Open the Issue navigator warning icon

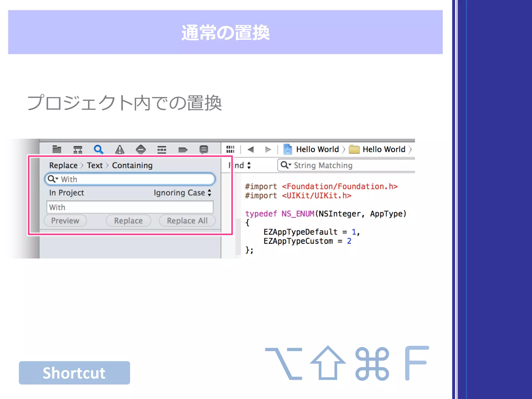pyautogui.click(x=119, y=149)
